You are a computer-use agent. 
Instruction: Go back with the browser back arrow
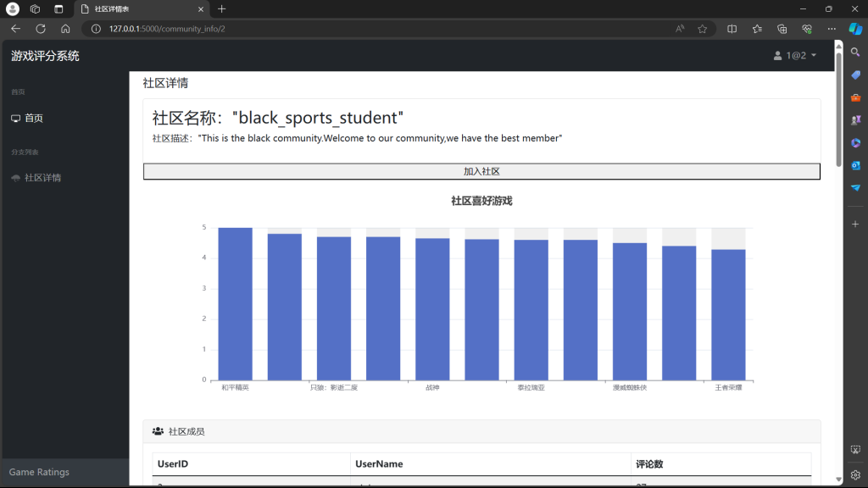click(15, 29)
